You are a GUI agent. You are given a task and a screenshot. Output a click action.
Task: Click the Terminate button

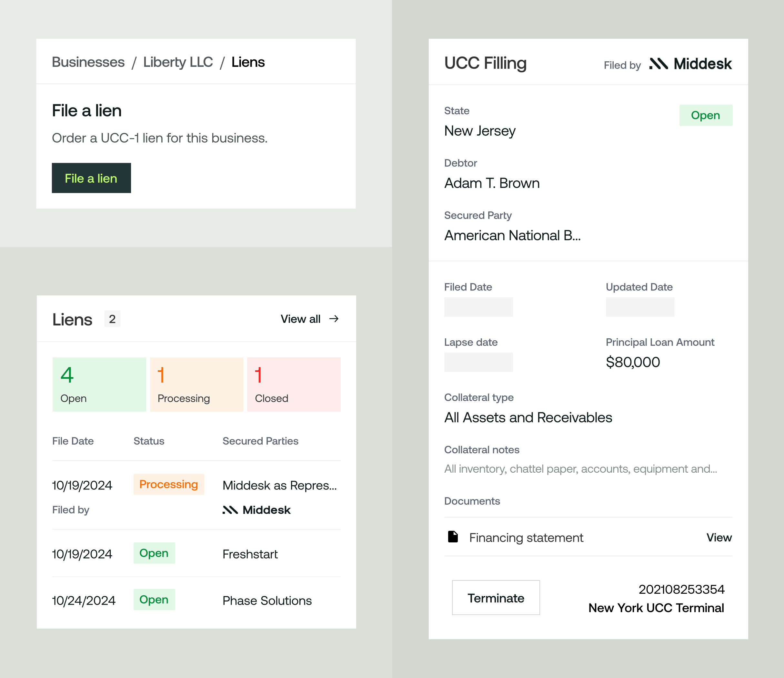pyautogui.click(x=496, y=598)
